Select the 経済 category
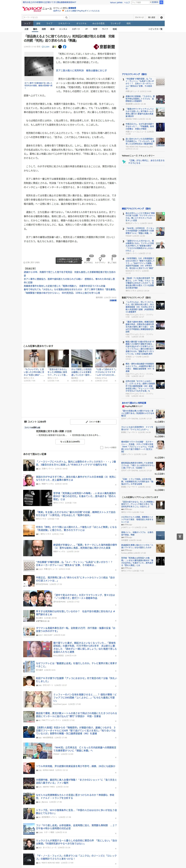Image resolution: width=186 pixels, height=868 pixels. tap(52, 29)
